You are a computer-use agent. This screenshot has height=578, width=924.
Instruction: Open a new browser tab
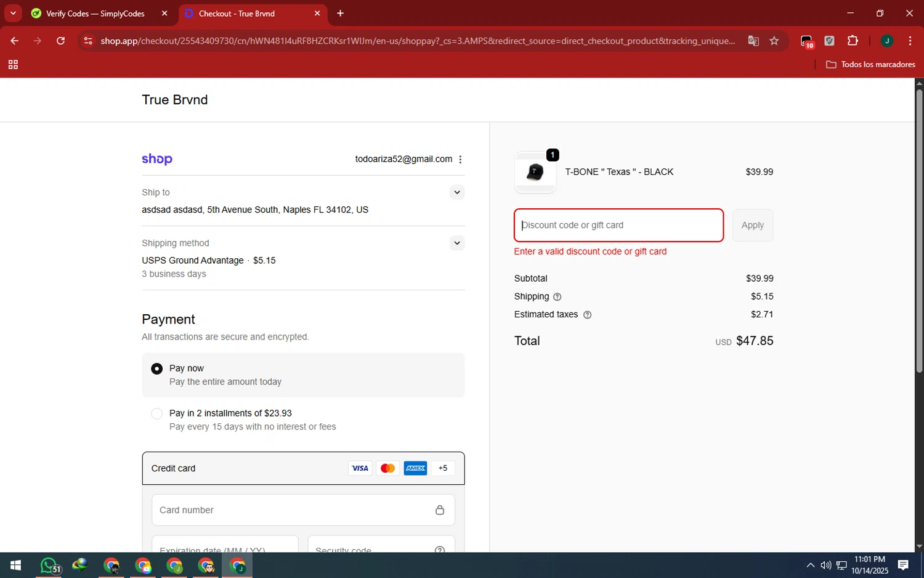pyautogui.click(x=340, y=13)
